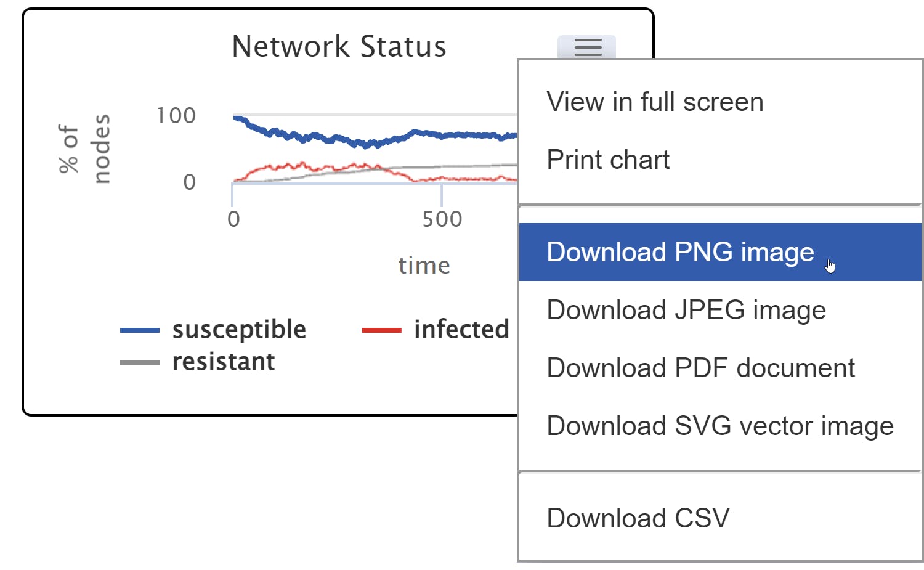Open the chart hamburger context menu
This screenshot has height=570, width=924.
(586, 47)
